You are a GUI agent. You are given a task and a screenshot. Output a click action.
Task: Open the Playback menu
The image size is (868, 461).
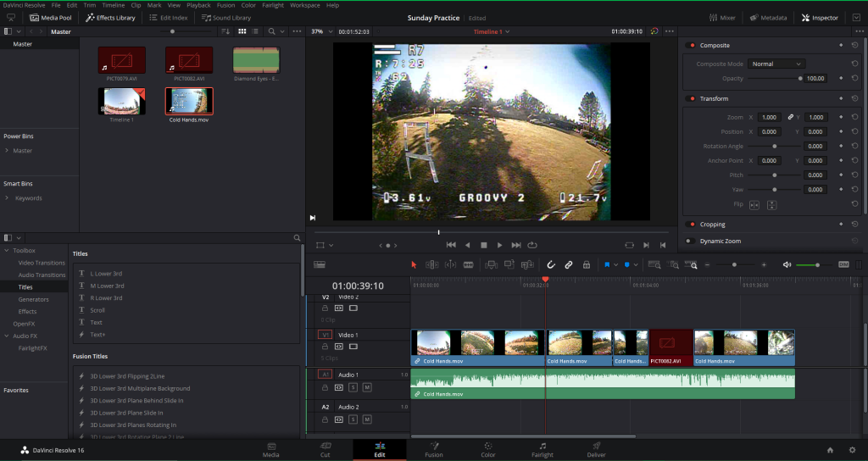coord(198,5)
